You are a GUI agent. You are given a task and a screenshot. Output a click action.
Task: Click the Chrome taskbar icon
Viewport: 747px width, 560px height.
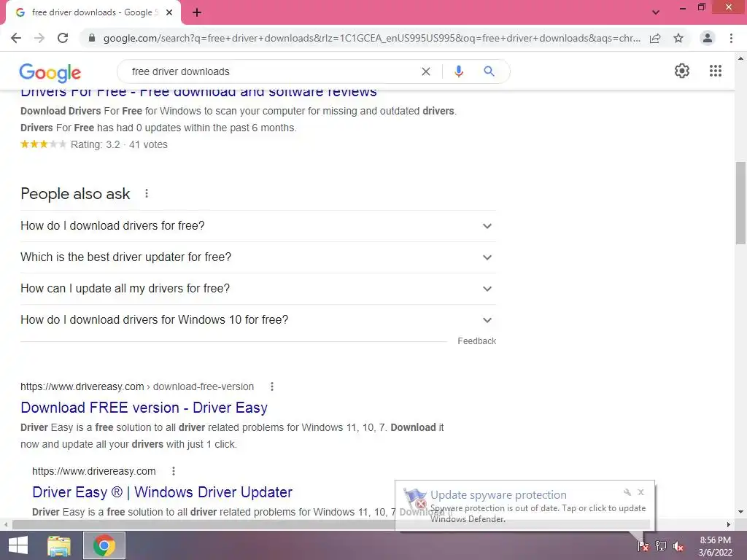[x=104, y=545]
